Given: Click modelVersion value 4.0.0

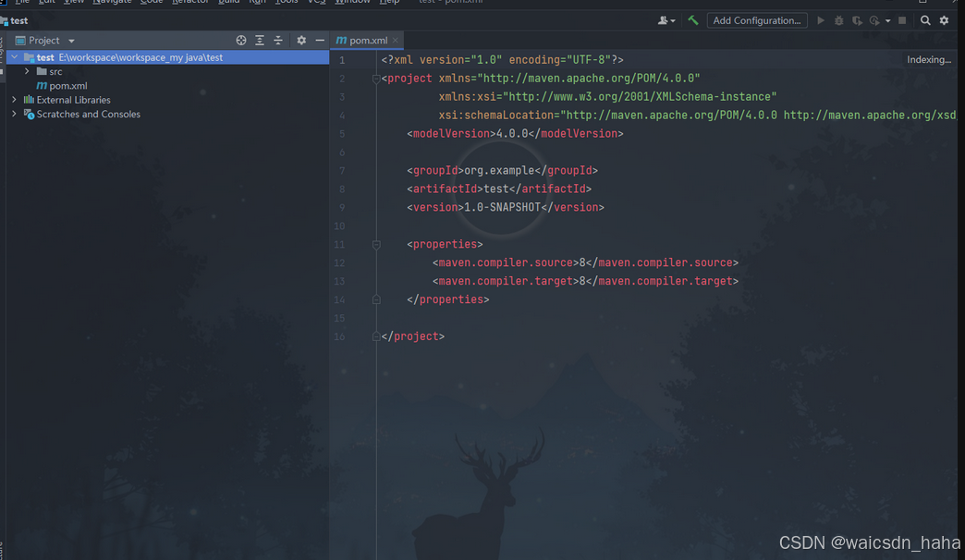Looking at the screenshot, I should click(512, 134).
